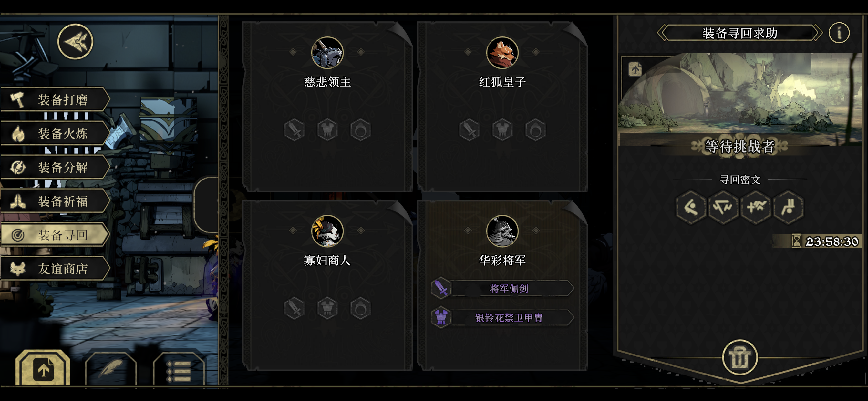868x401 pixels.
Task: Go to previous mode with left chevron
Action: point(663,33)
